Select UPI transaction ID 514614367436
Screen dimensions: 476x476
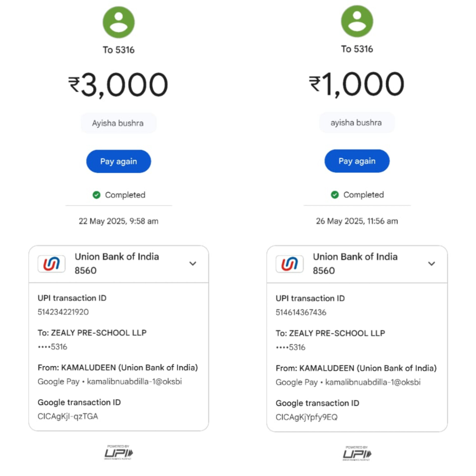[x=301, y=312]
